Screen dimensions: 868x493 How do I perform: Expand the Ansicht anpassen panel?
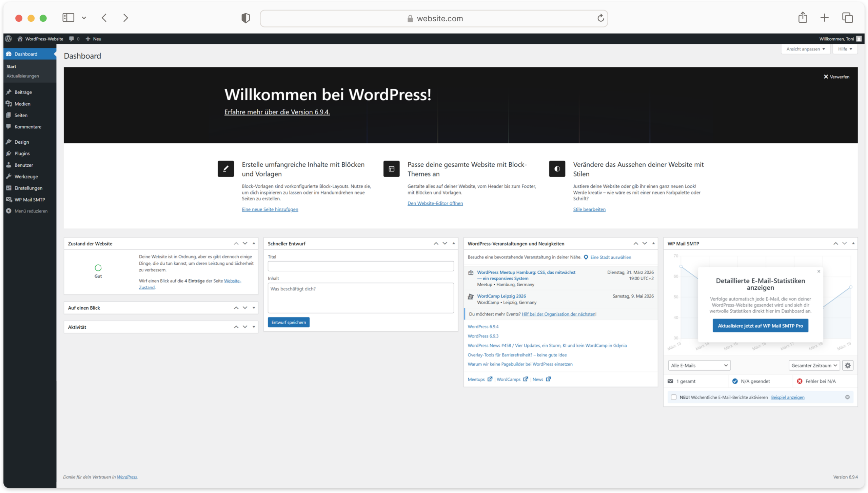pyautogui.click(x=805, y=49)
